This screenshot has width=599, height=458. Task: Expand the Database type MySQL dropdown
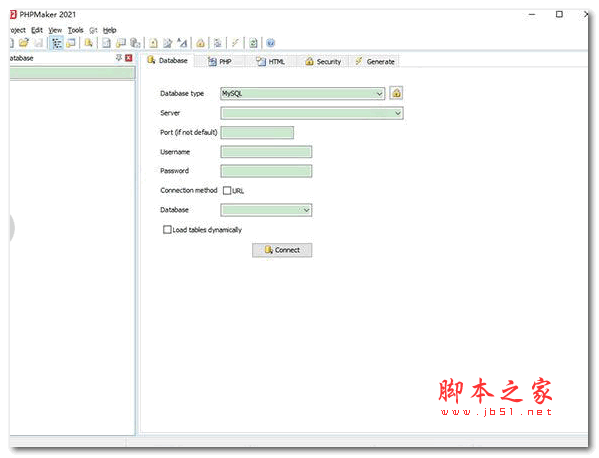(x=379, y=94)
